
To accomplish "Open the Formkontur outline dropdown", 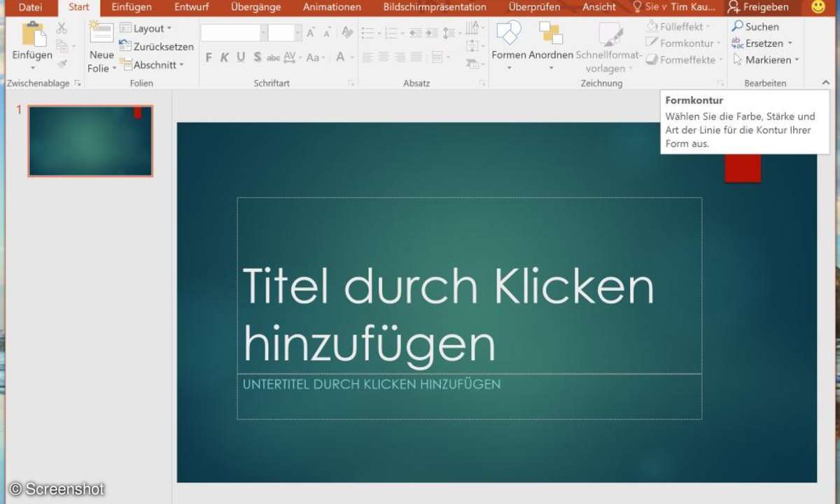I will (684, 43).
